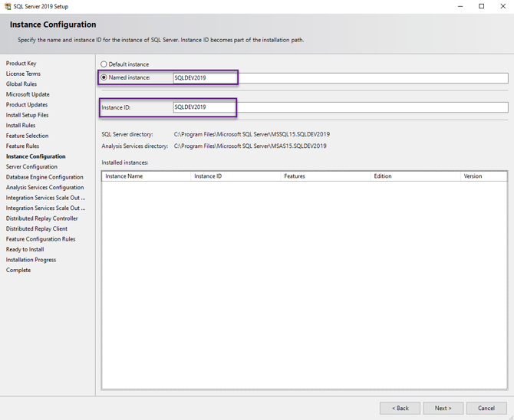Click the Instance ID text field
This screenshot has height=420, width=514.
339,107
